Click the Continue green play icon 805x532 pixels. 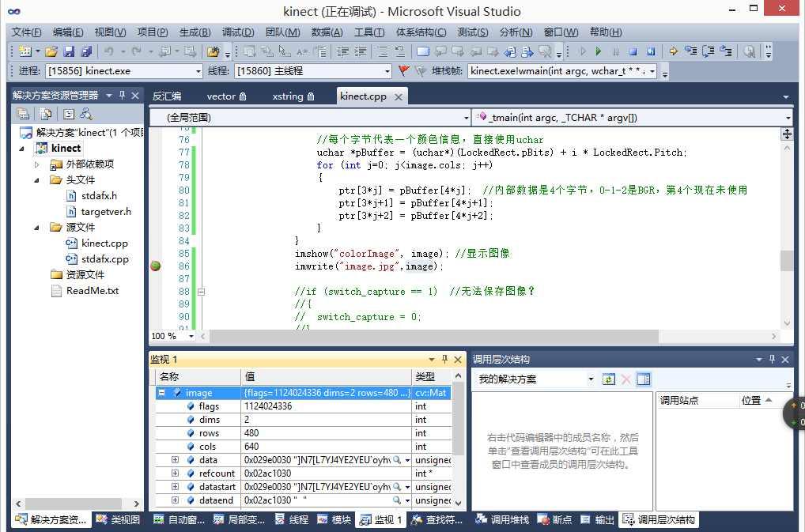click(x=598, y=51)
